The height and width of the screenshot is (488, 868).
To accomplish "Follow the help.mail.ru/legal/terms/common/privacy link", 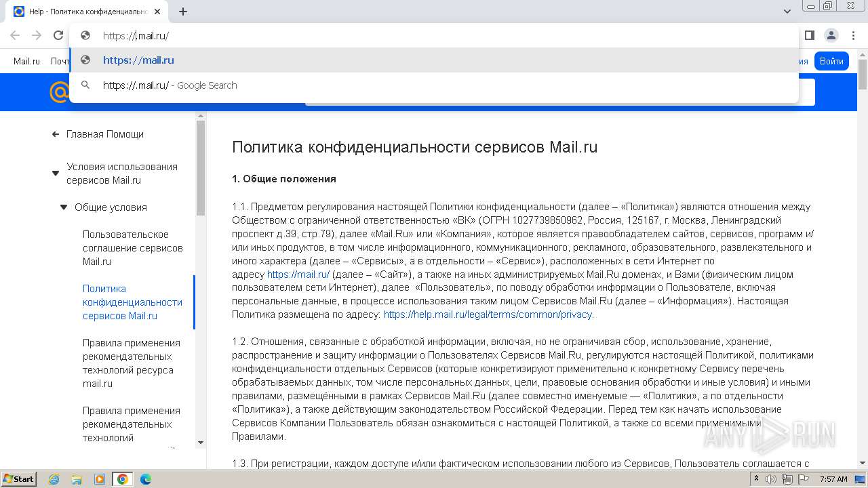I will (488, 314).
